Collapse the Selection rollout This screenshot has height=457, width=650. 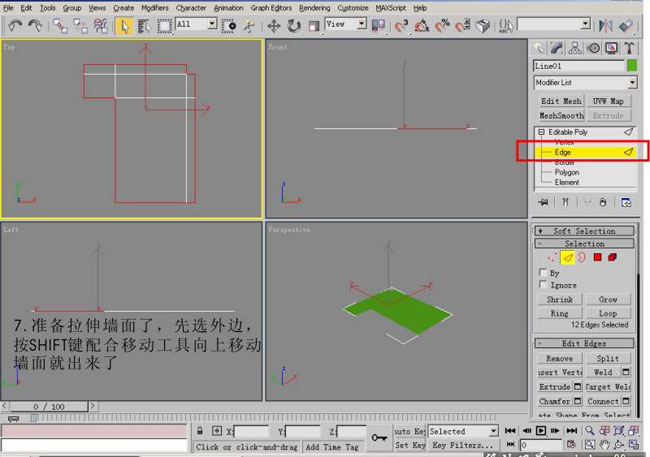click(x=584, y=243)
